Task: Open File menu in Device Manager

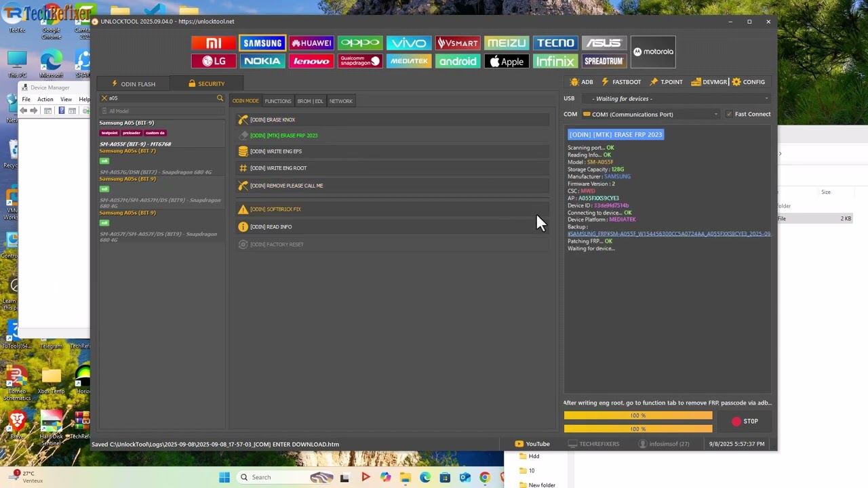Action: tap(26, 99)
